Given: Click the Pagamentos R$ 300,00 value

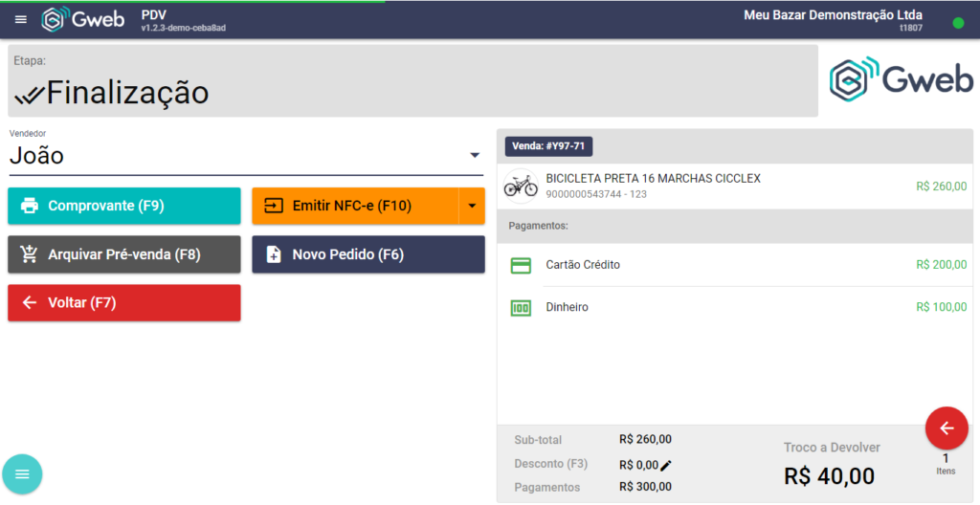Looking at the screenshot, I should [x=645, y=487].
